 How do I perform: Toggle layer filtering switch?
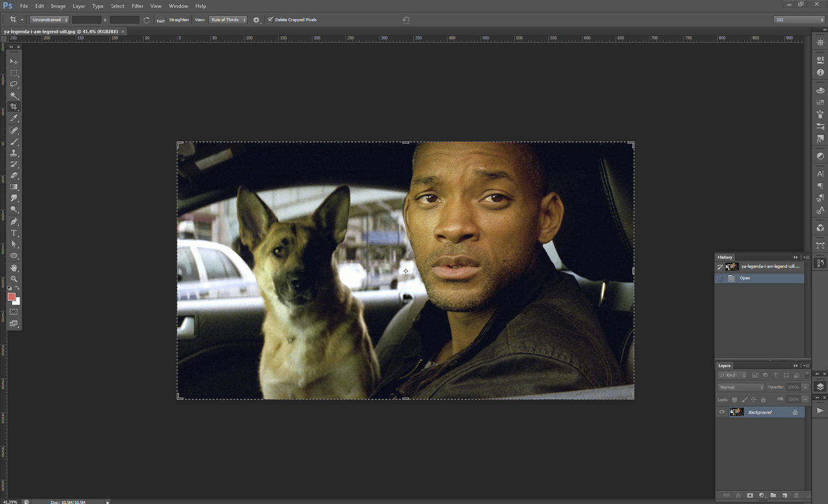tap(807, 375)
